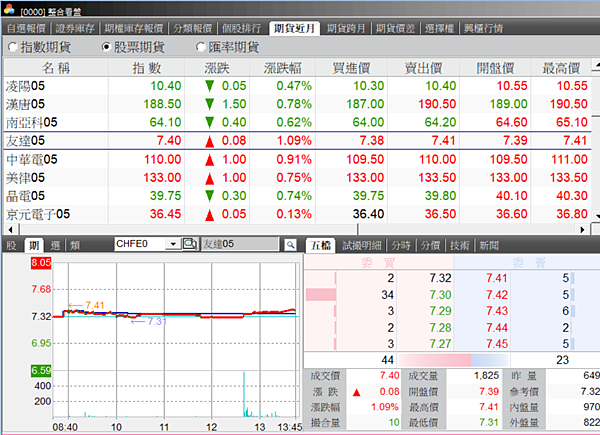Sort by the 名稱 column header

[56, 68]
